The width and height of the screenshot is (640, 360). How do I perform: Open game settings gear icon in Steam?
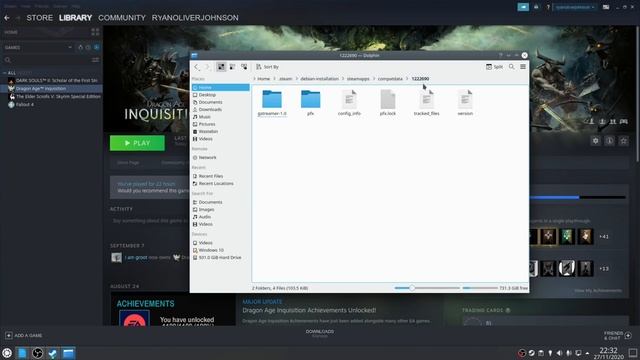pyautogui.click(x=596, y=141)
